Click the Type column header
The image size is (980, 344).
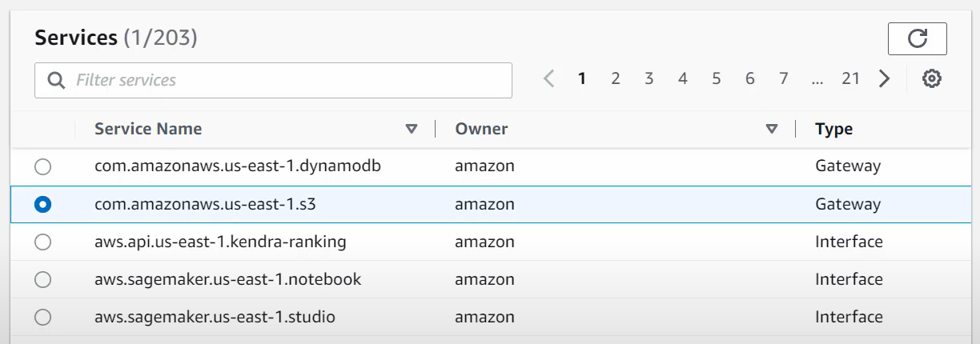(833, 129)
